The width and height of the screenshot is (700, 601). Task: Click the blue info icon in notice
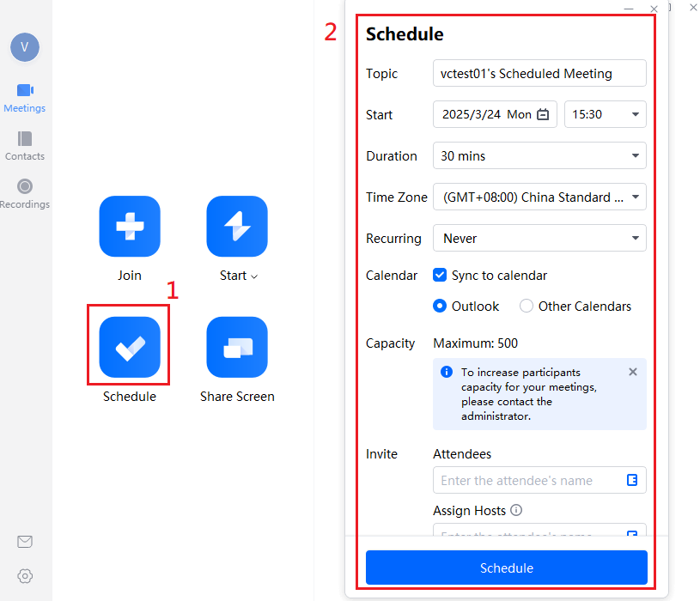(447, 372)
